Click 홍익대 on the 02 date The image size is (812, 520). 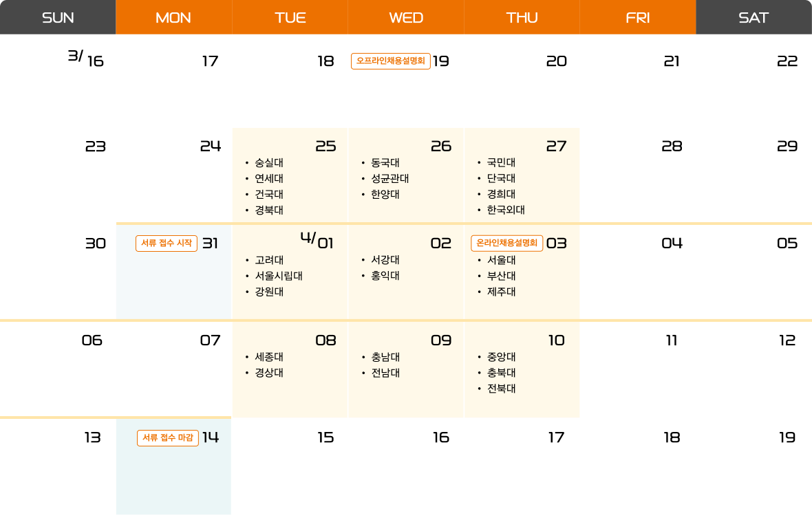click(x=385, y=276)
